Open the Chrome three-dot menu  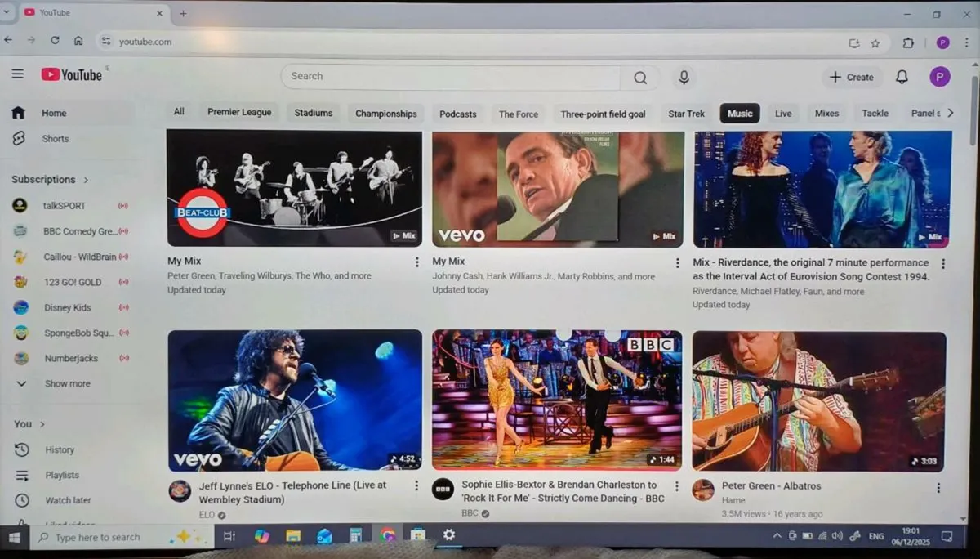[967, 42]
